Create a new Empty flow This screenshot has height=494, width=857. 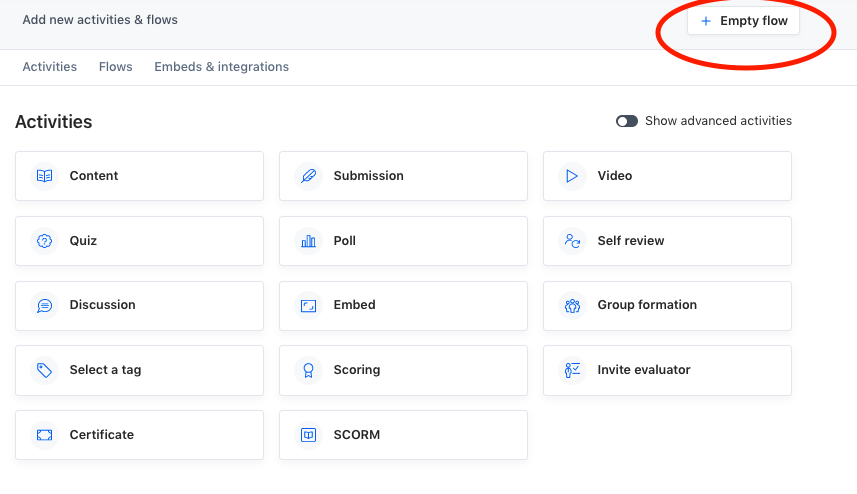click(743, 21)
